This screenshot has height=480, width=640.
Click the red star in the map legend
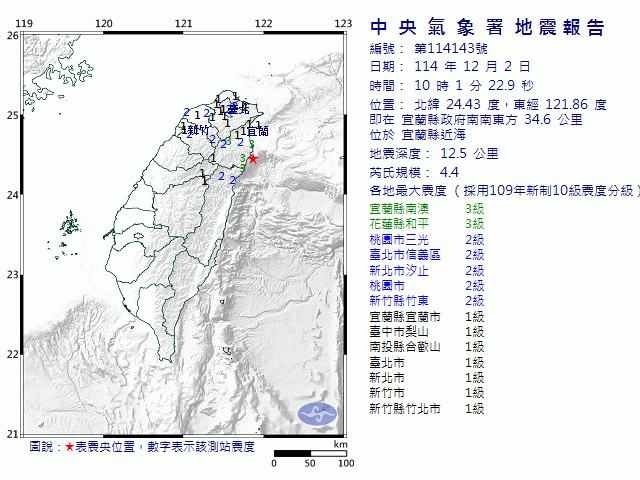(x=69, y=446)
